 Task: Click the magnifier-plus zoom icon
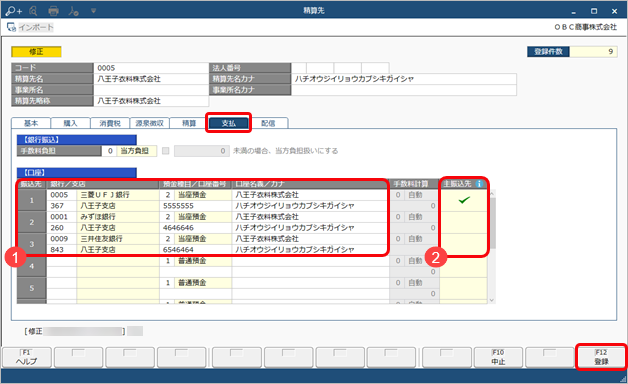click(x=13, y=11)
